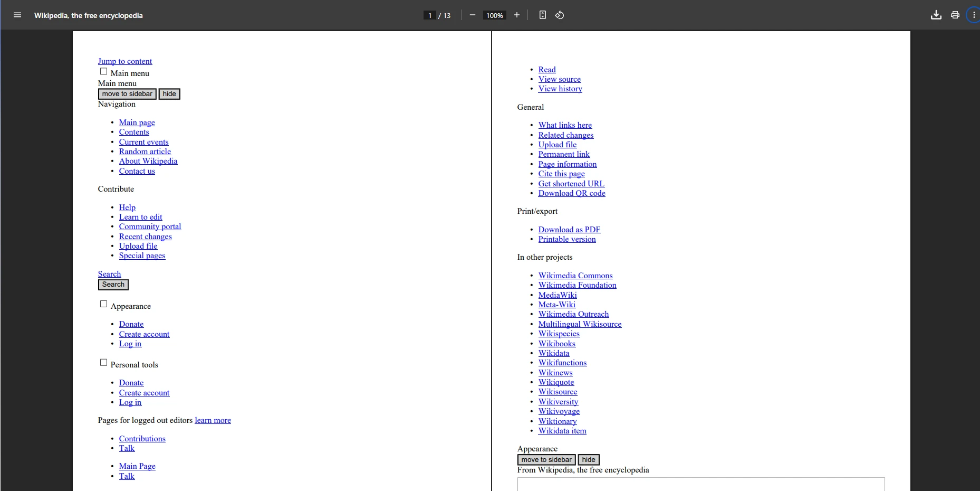This screenshot has height=491, width=980.
Task: Open the Download as PDF link
Action: pyautogui.click(x=569, y=230)
